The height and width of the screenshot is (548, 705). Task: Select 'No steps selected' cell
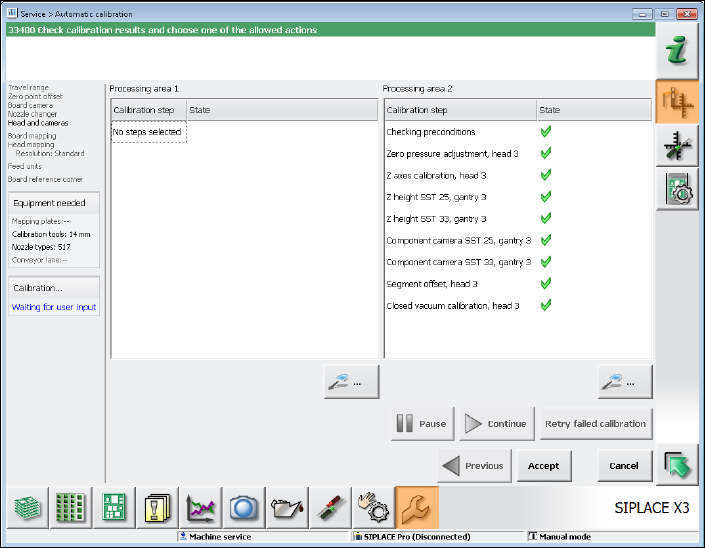coord(148,132)
